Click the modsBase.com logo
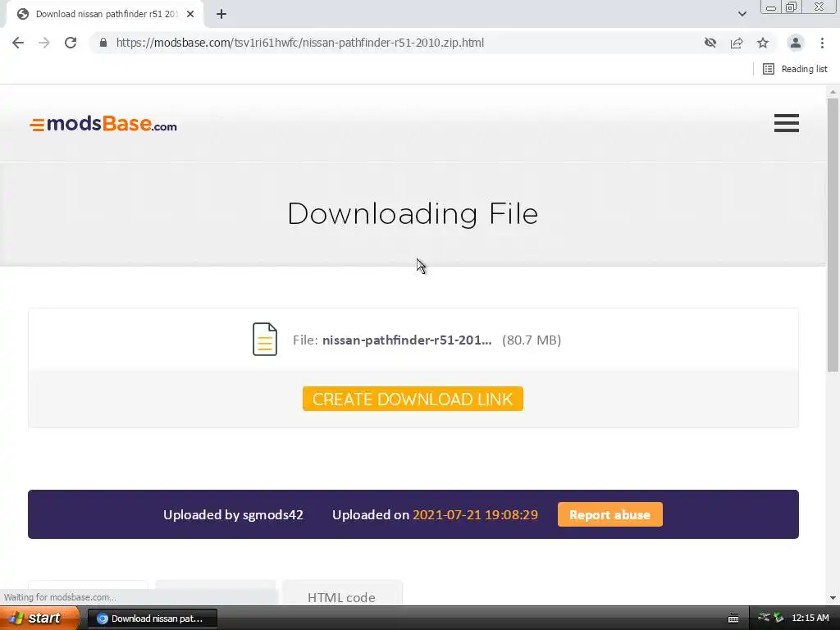Screen dimensions: 840x630 click(103, 124)
